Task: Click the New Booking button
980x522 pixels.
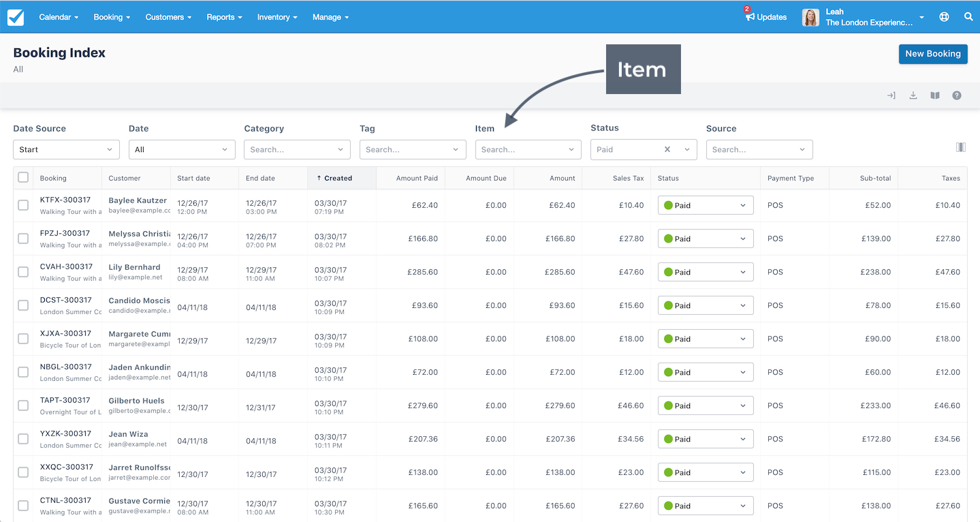Action: pos(933,54)
